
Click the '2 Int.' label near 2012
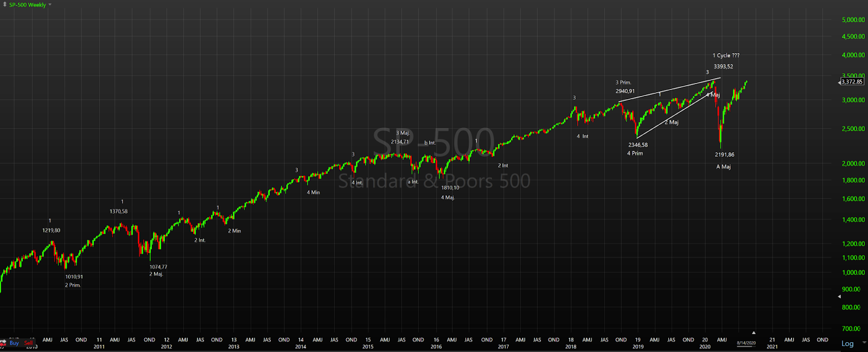point(200,240)
